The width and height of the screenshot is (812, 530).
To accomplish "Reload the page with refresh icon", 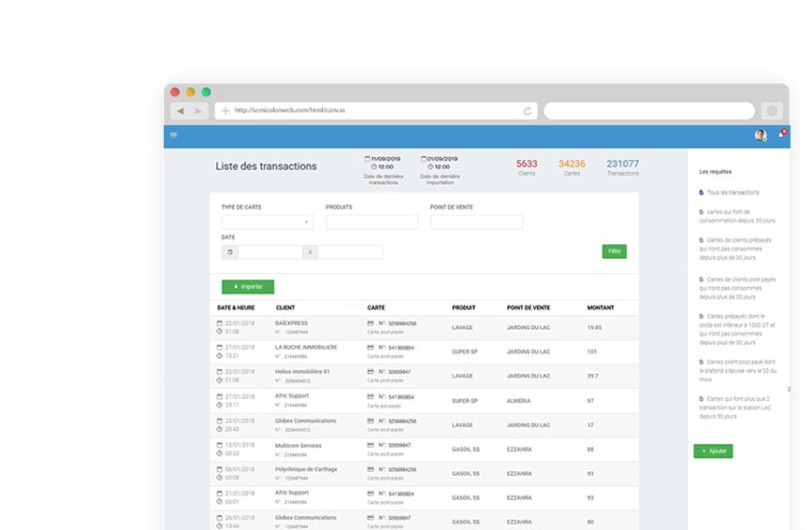I will (528, 111).
